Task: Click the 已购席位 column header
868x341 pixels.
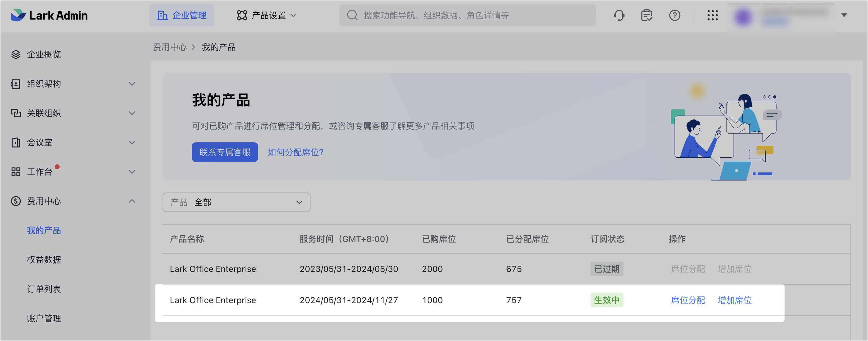Action: 439,239
